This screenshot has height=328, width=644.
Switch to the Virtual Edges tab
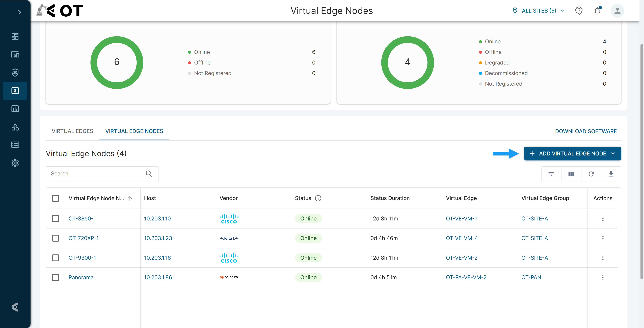tap(72, 131)
